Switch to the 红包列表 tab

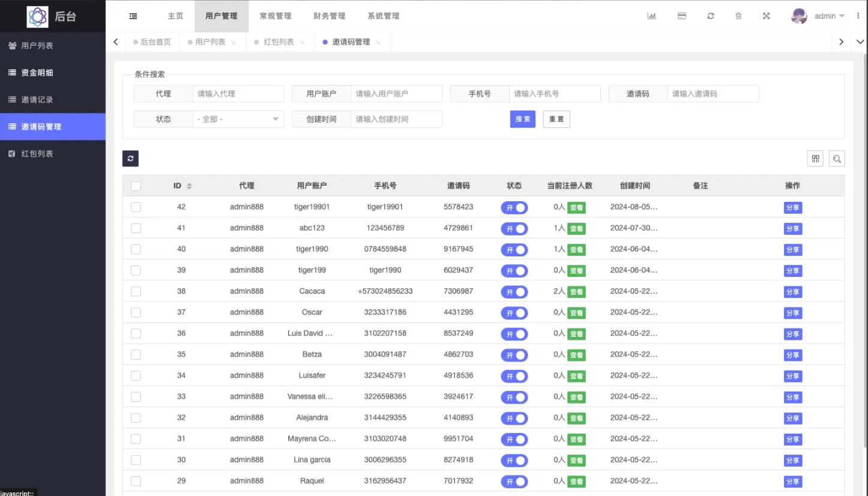point(279,42)
